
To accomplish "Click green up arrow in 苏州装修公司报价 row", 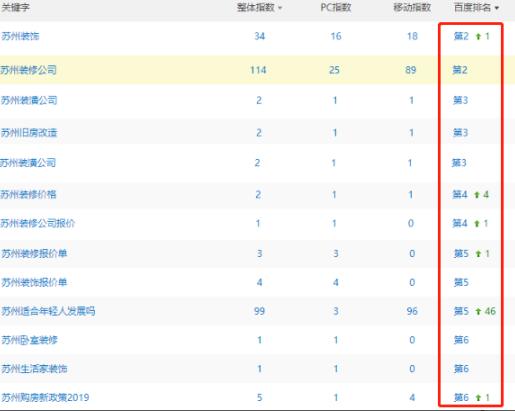I will tap(477, 224).
